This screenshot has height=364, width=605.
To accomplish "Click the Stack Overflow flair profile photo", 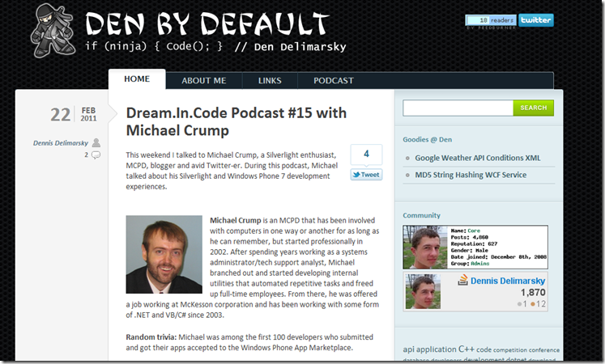I will click(423, 291).
